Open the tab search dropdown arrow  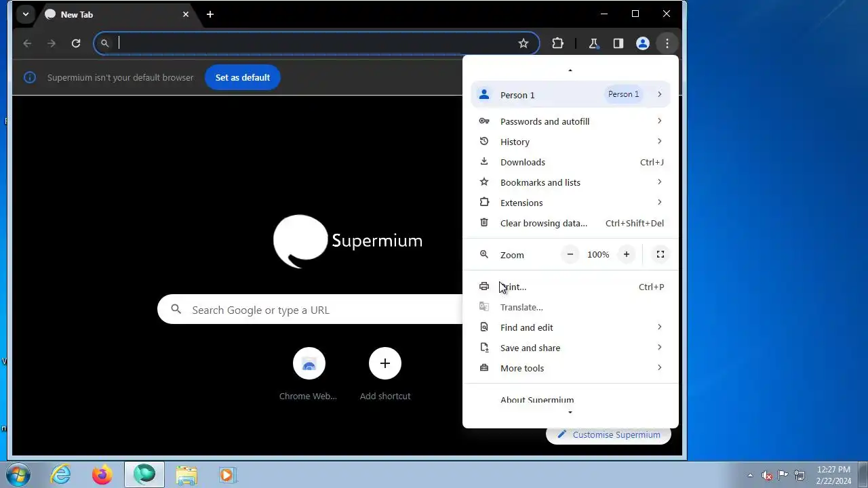click(25, 14)
